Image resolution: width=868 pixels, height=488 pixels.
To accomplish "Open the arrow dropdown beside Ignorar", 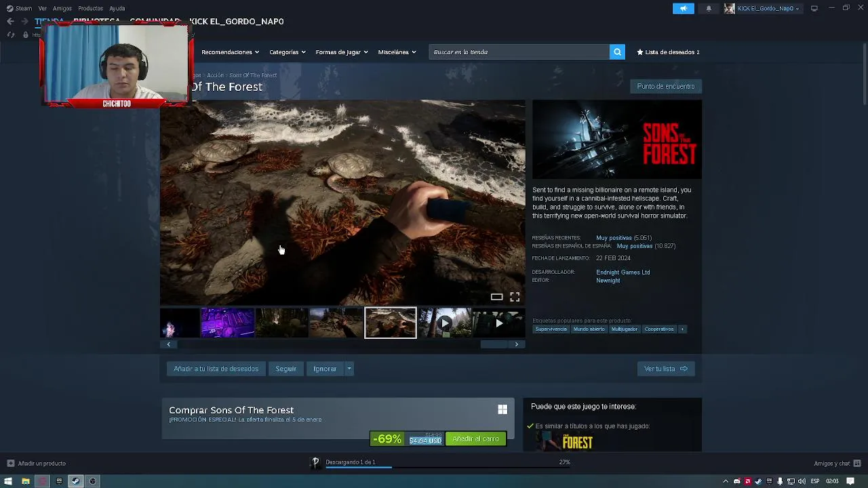I will click(x=349, y=369).
